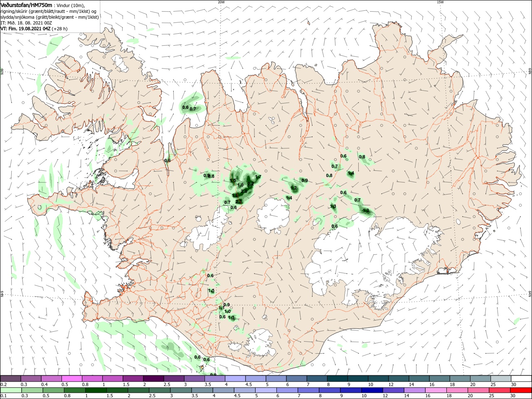This screenshot has height=399, width=532.
Task: Pick the bright magenta snow swatch at 0.5
Action: click(71, 379)
